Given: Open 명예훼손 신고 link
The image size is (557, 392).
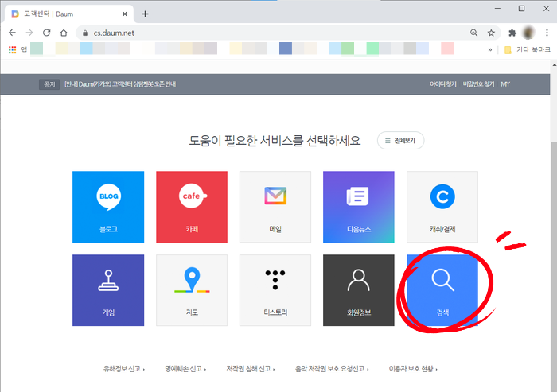Looking at the screenshot, I should click(x=185, y=369).
